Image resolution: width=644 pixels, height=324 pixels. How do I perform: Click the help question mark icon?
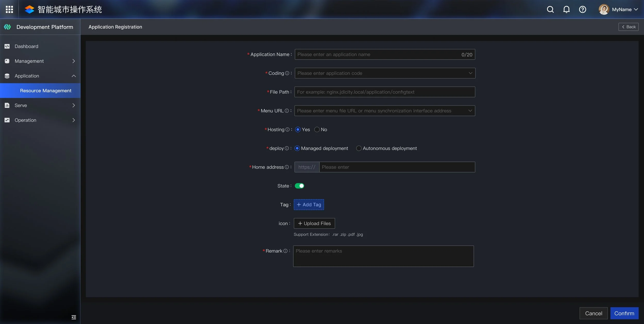click(582, 10)
